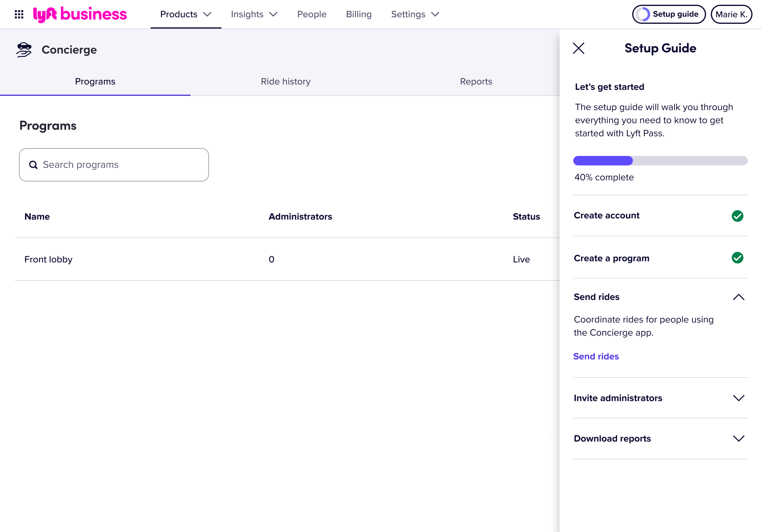Screen dimensions: 762x532
Task: Click into the Search programs field
Action: tap(114, 165)
